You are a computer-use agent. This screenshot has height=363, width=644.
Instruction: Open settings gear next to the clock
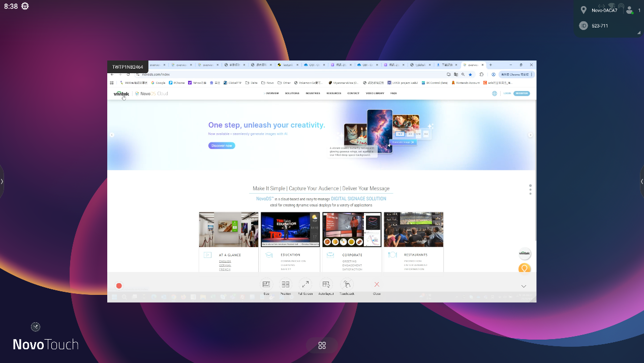point(25,6)
